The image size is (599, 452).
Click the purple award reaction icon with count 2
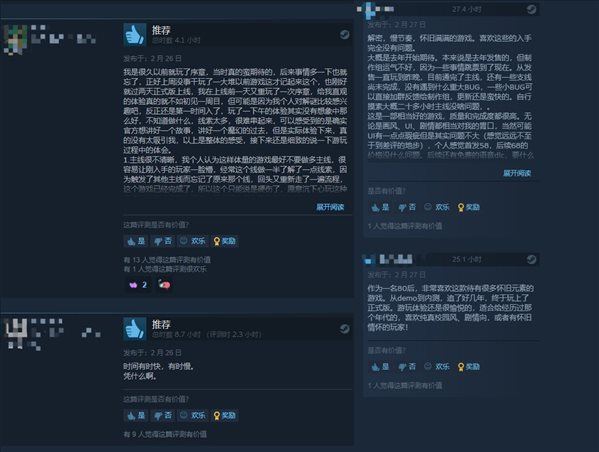pos(138,285)
